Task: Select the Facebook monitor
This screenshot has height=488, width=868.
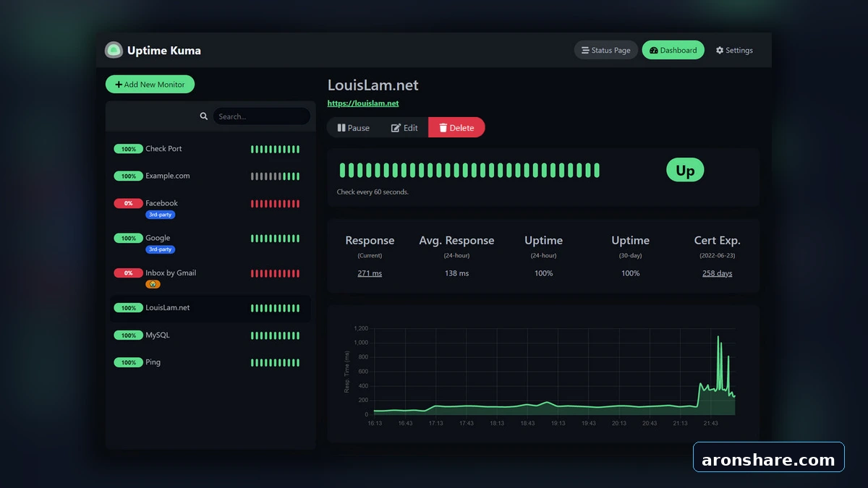Action: [x=210, y=208]
